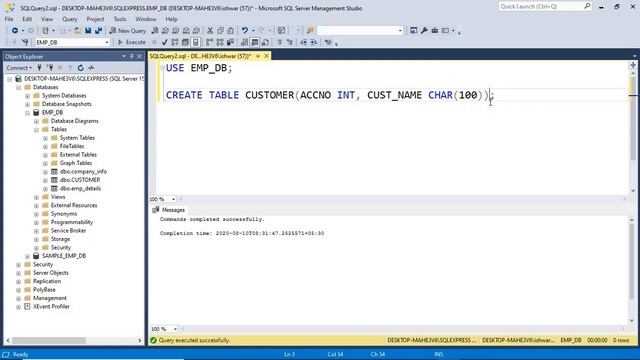The image size is (640, 360).
Task: Open the Help menu
Action: (171, 19)
